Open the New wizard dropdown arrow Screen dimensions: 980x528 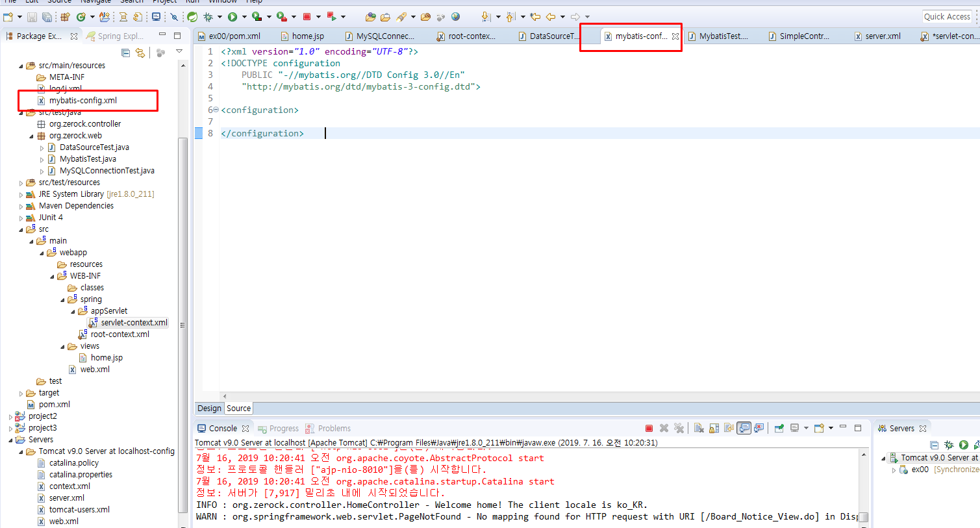20,17
